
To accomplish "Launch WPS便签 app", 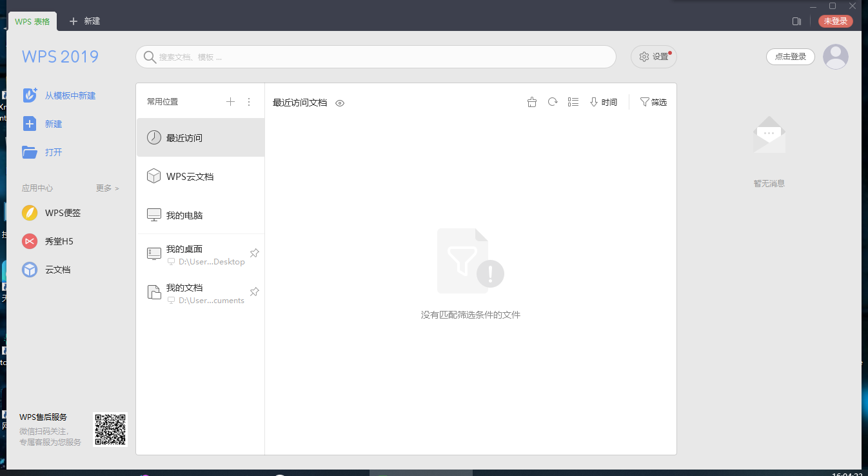I will [51, 213].
